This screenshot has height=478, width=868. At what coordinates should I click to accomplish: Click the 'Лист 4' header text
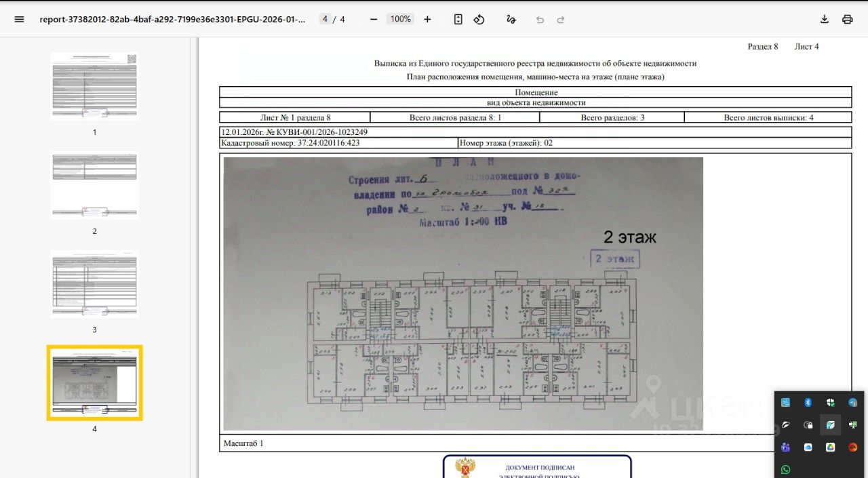click(x=806, y=47)
